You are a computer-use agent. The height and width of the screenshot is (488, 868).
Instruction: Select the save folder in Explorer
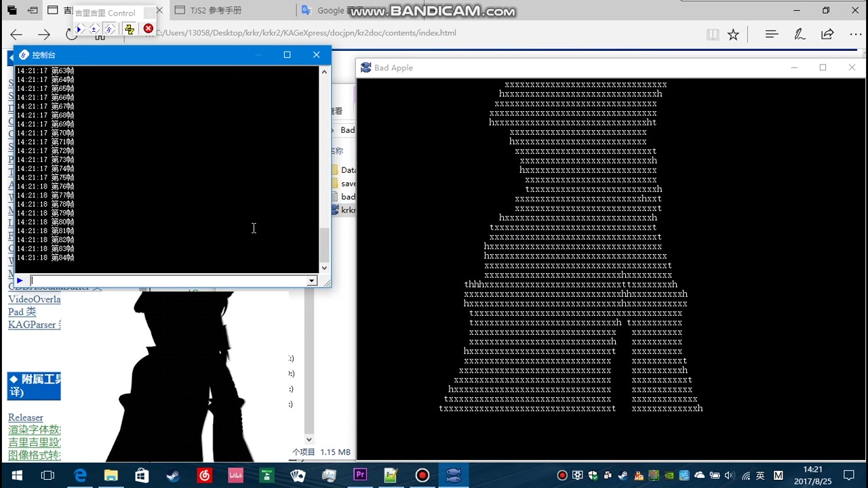tap(344, 184)
